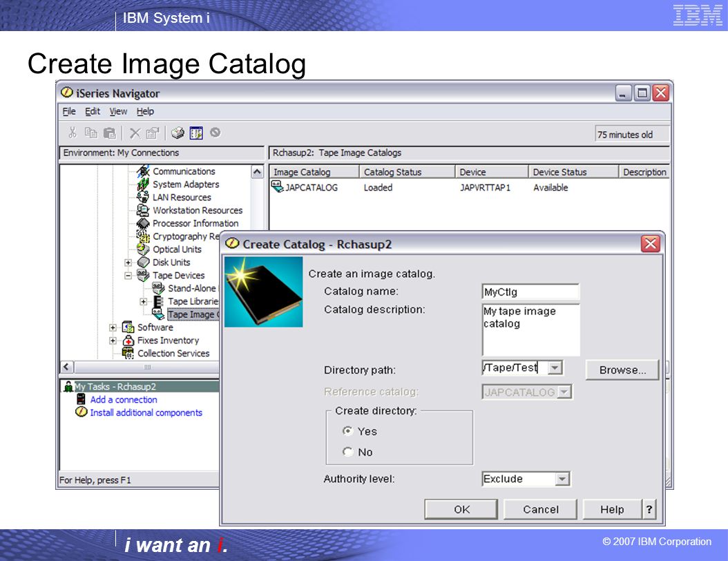Select the Collection Services icon

pos(128,354)
